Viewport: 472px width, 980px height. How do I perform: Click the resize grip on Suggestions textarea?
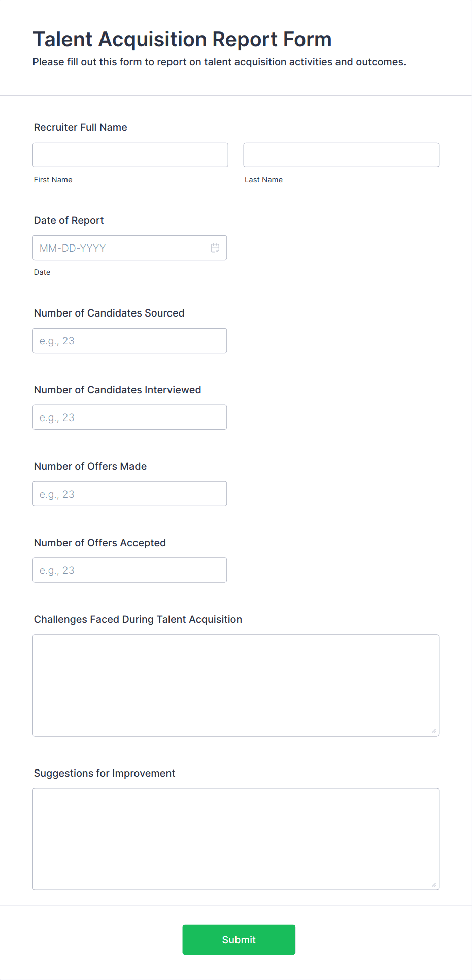coord(434,884)
